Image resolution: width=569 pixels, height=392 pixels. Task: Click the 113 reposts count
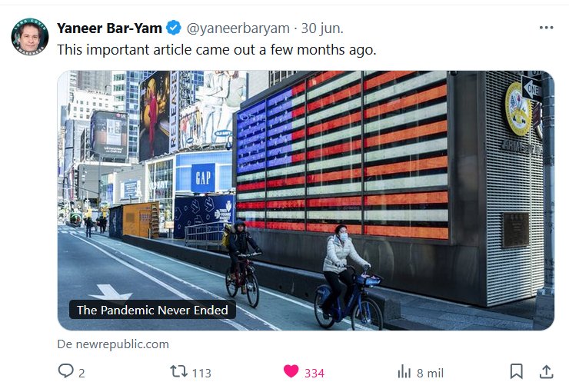coord(201,373)
